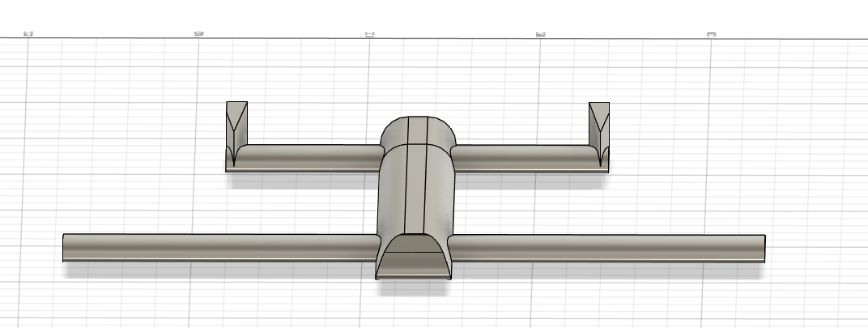Select the long lower-right rod of the model
The image size is (868, 328).
(x=606, y=248)
